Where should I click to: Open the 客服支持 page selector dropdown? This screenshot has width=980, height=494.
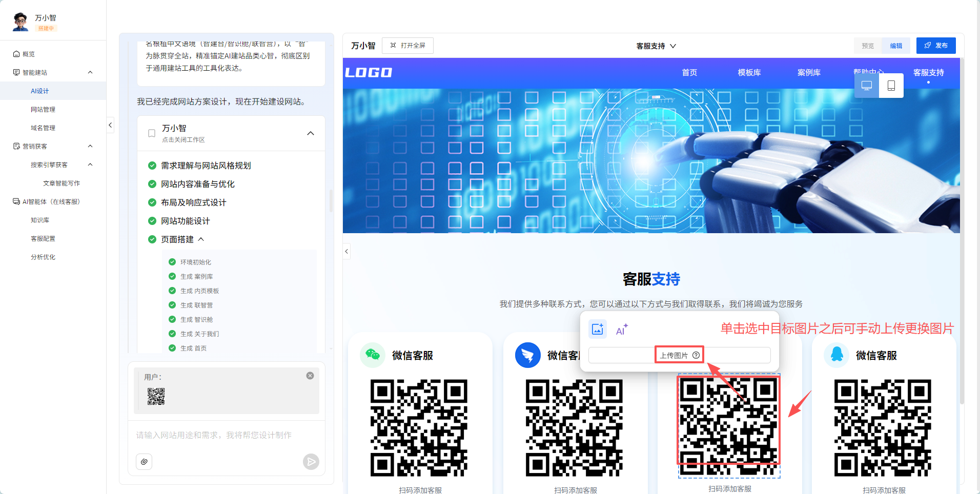click(x=656, y=46)
